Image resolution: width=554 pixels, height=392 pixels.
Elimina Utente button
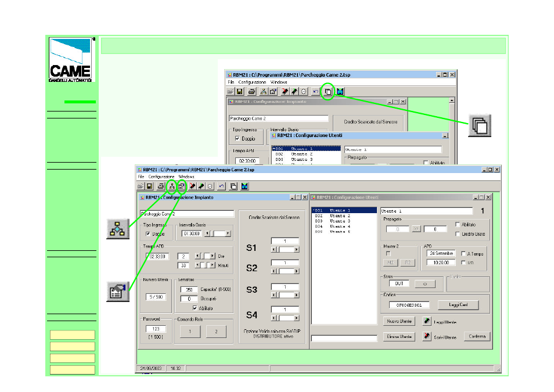coord(400,336)
